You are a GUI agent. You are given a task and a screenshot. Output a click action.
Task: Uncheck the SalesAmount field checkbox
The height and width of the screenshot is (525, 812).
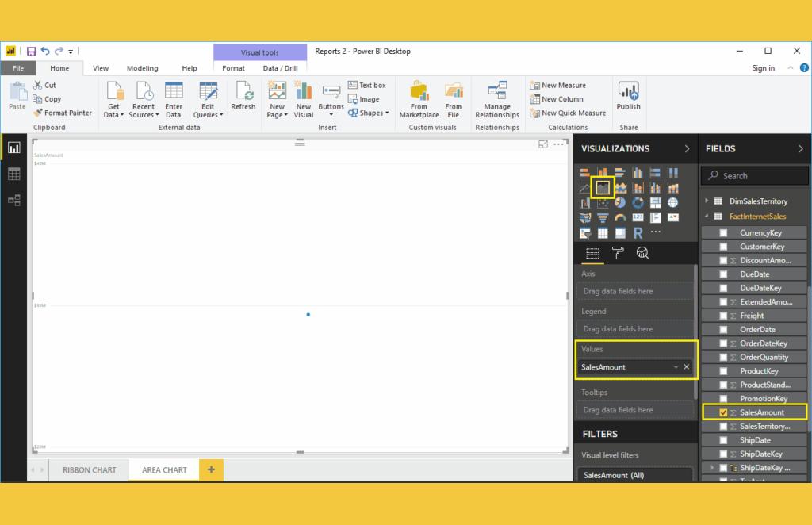pyautogui.click(x=723, y=412)
